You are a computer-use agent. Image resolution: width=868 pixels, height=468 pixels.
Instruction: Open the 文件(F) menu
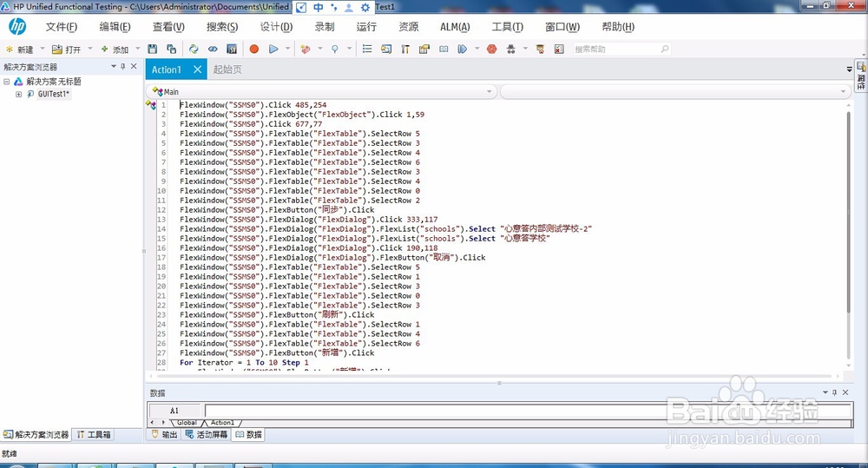point(62,27)
